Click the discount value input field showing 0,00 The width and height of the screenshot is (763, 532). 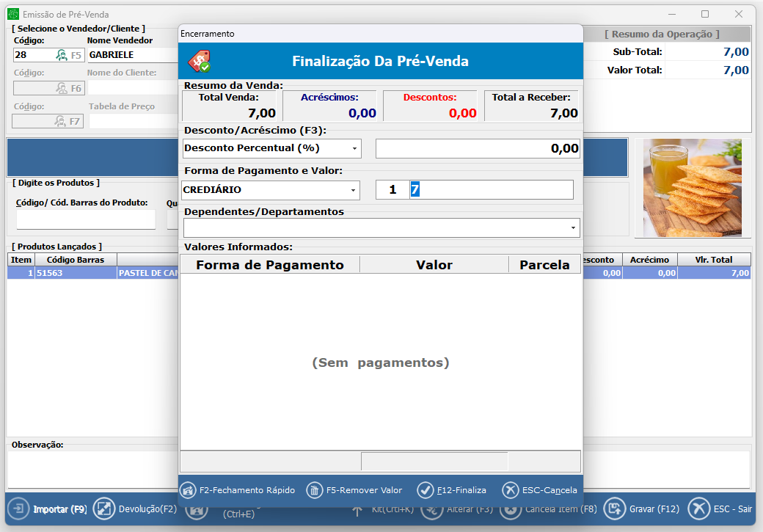pyautogui.click(x=478, y=148)
